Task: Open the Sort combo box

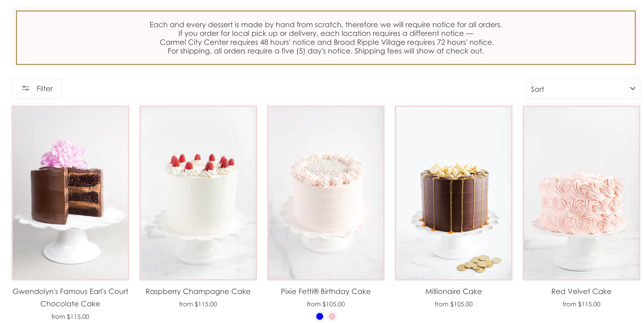Action: (583, 89)
